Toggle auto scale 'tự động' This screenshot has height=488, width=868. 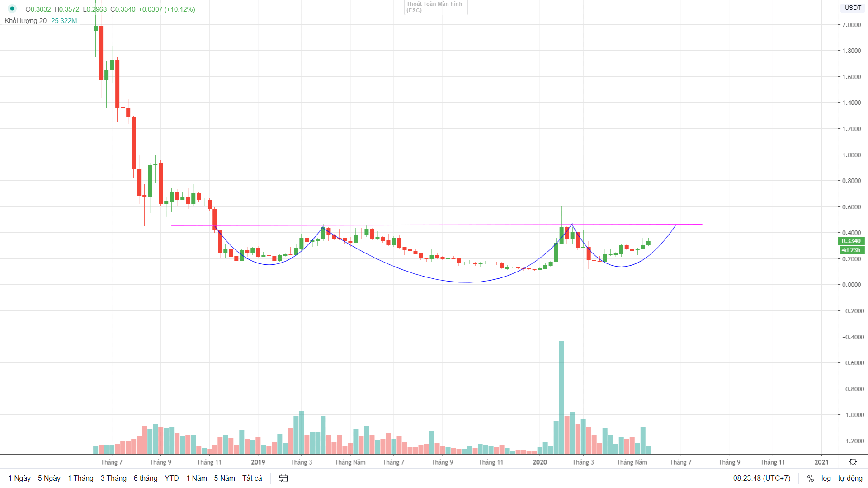click(850, 478)
